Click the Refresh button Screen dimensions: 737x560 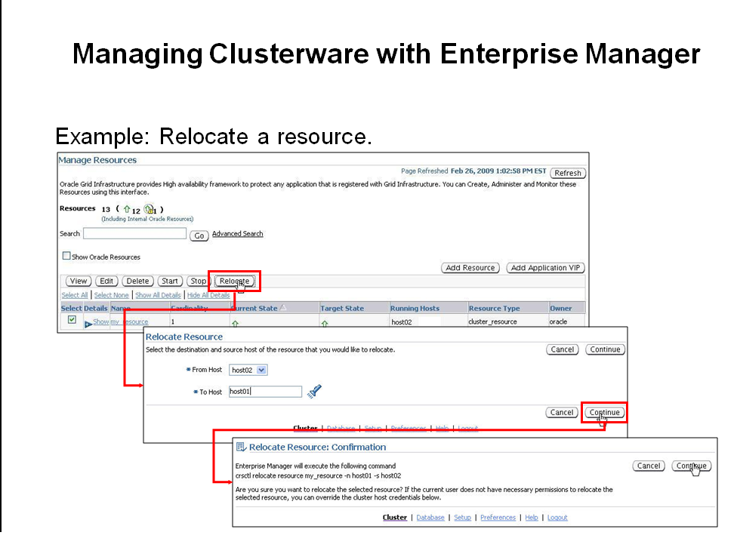pyautogui.click(x=567, y=173)
